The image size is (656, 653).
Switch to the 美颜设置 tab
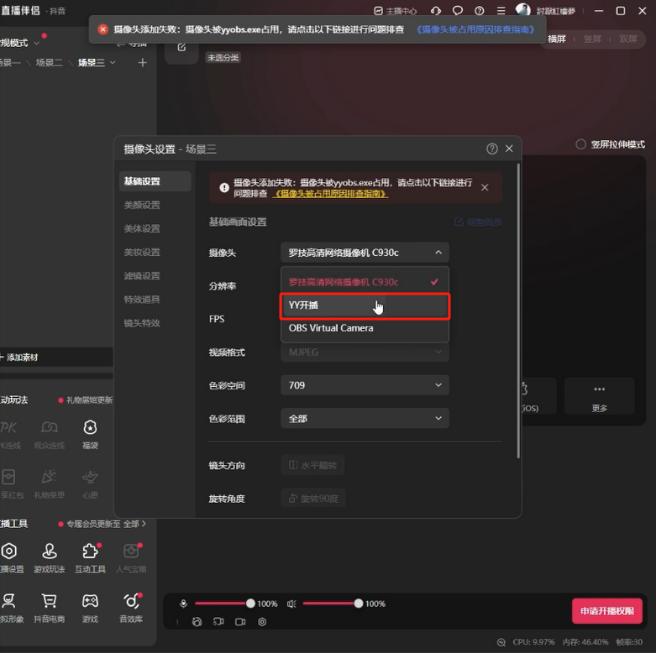click(x=141, y=205)
